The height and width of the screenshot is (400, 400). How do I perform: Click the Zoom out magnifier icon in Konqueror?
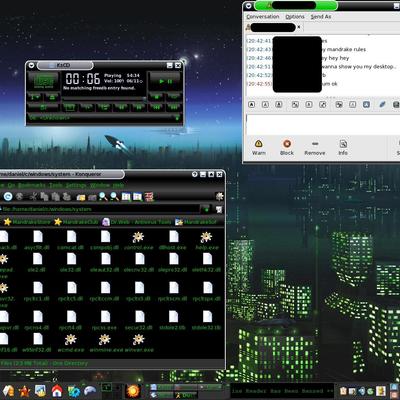coord(115,197)
